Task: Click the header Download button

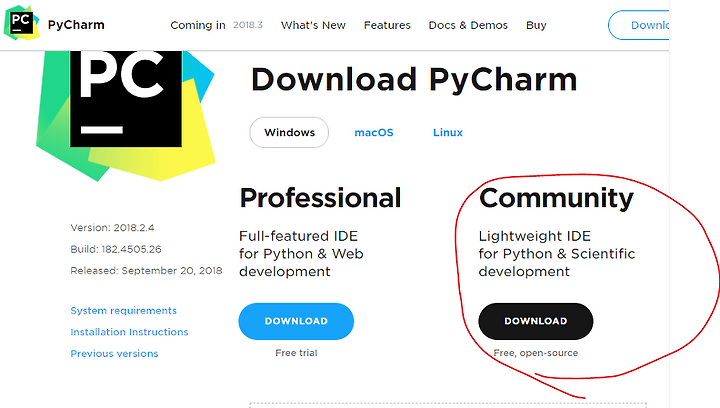Action: click(x=638, y=25)
